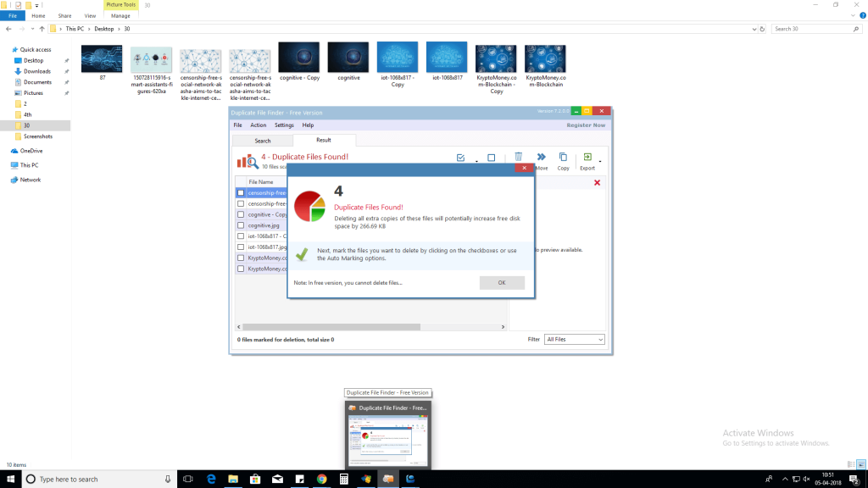
Task: Open the Explorer Share ribbon tab
Action: 64,16
